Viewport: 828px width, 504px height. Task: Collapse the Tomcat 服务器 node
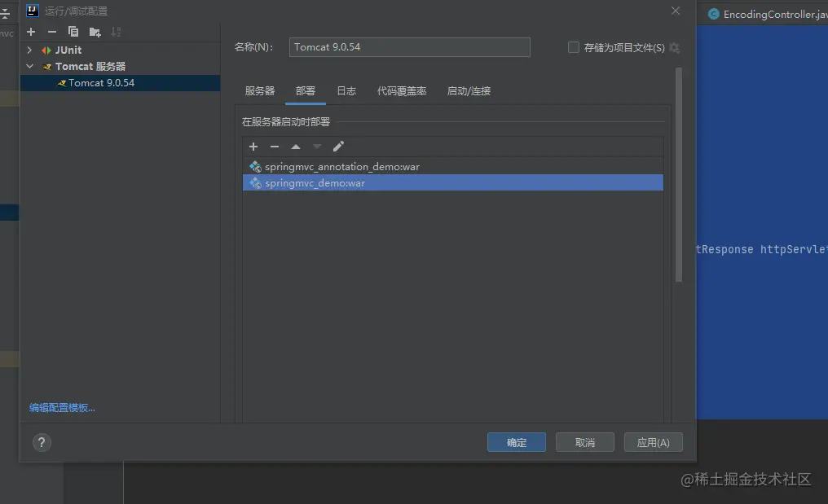coord(29,67)
